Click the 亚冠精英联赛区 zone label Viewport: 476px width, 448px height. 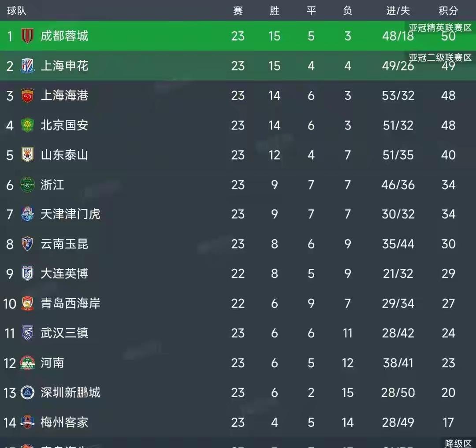[x=440, y=28]
